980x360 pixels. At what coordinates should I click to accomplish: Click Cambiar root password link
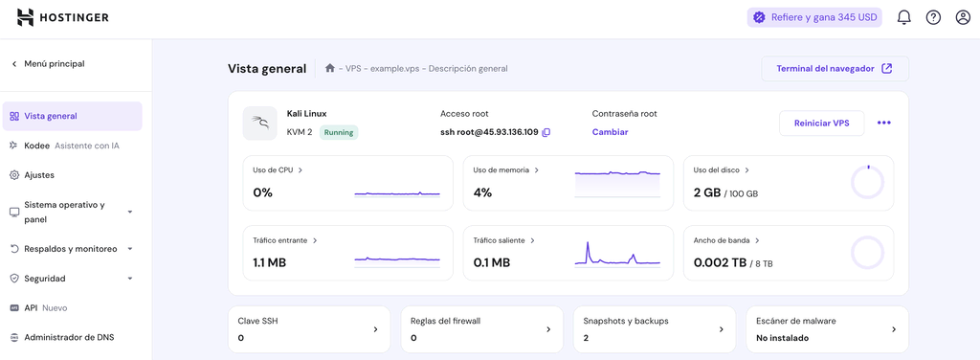(x=610, y=132)
